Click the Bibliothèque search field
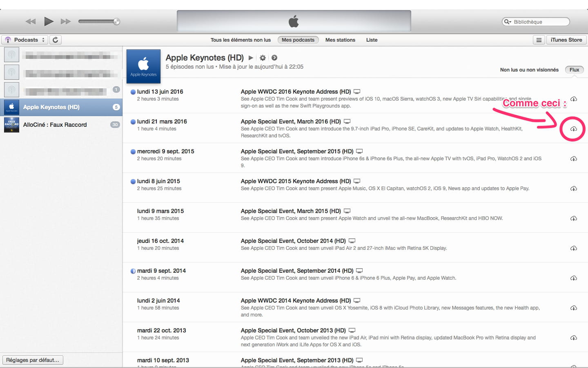The height and width of the screenshot is (368, 588). pyautogui.click(x=536, y=22)
